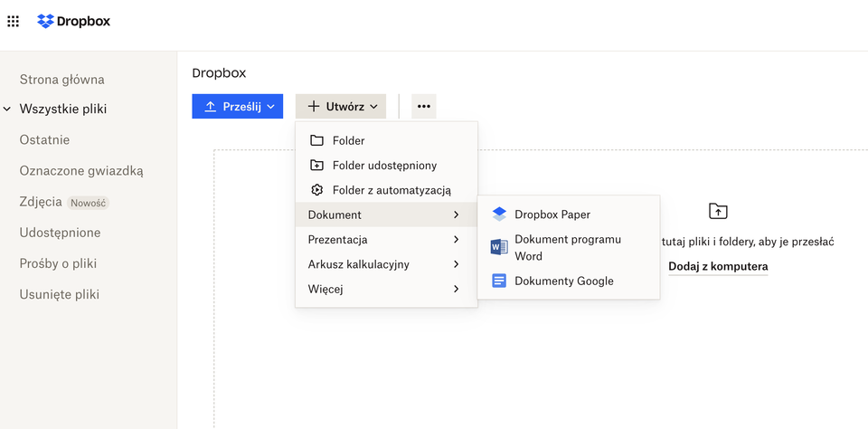The width and height of the screenshot is (868, 429).
Task: Click the upload folder icon in drop zone
Action: [718, 211]
